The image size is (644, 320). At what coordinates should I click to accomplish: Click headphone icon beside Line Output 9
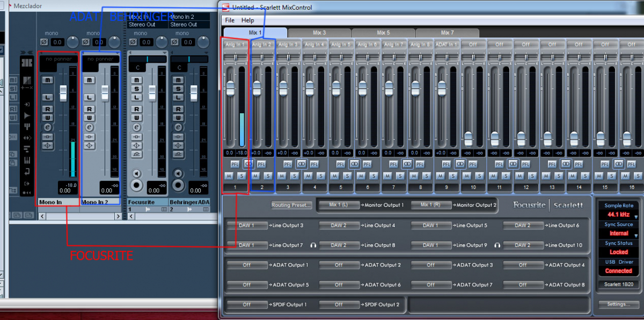[x=497, y=245]
